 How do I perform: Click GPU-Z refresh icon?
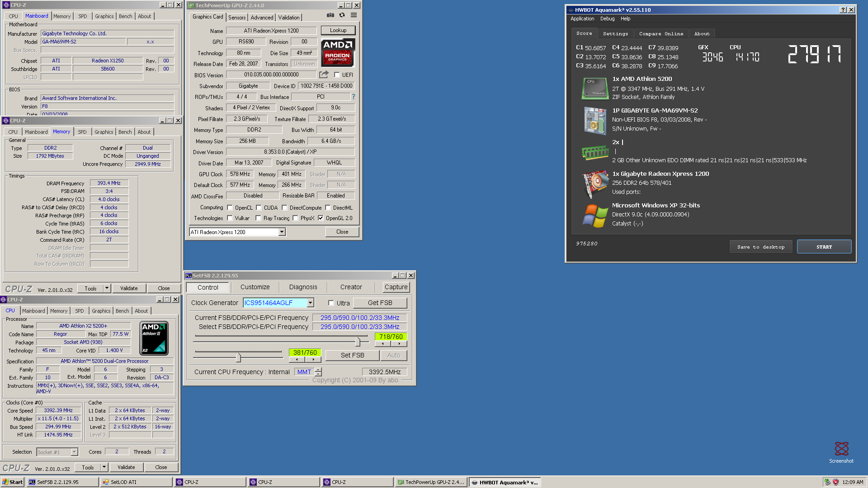(342, 15)
